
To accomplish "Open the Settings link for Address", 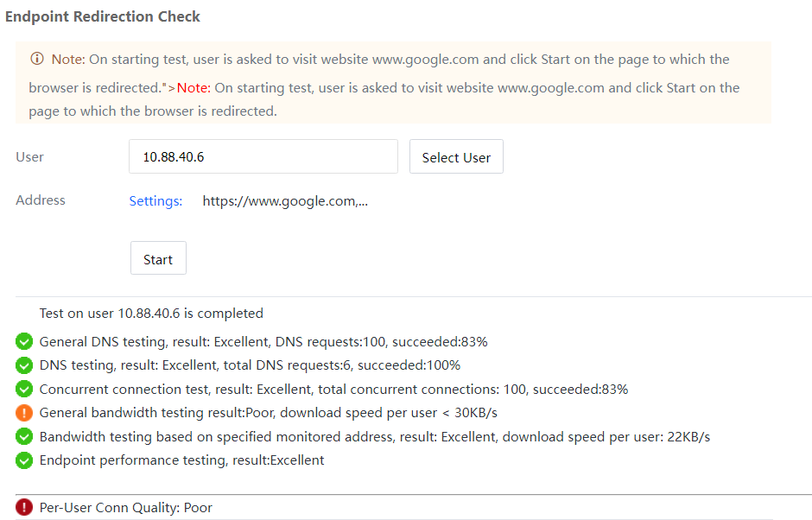I will (x=155, y=201).
